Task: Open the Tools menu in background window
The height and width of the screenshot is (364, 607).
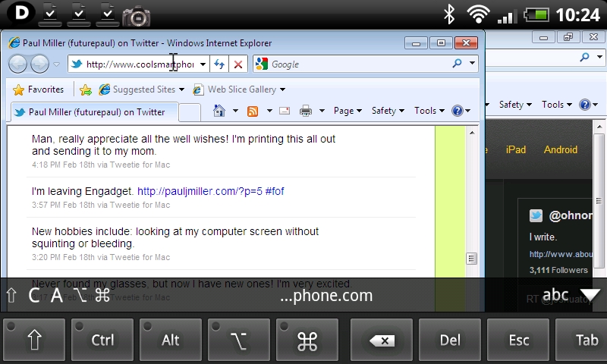Action: coord(557,105)
